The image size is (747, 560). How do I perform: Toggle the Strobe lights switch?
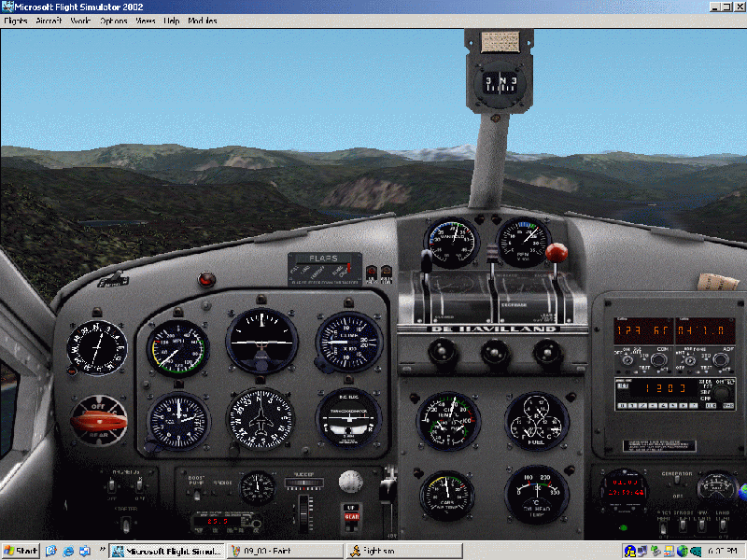683,525
